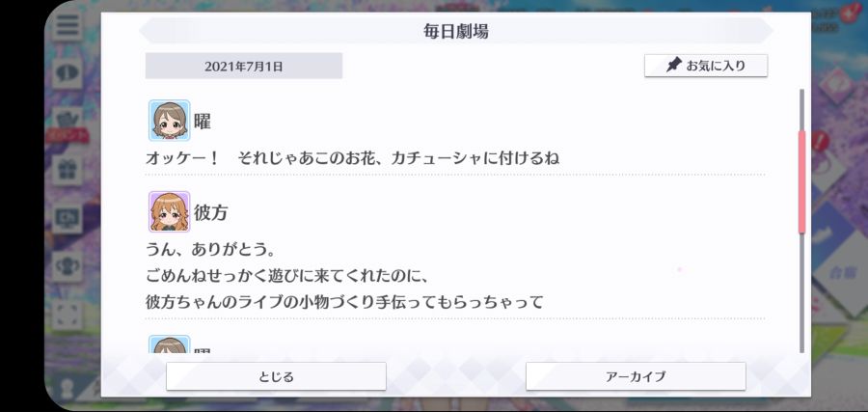Viewport: 868px width, 412px height.
Task: Tap 曜's avatar in the first message
Action: pos(170,121)
